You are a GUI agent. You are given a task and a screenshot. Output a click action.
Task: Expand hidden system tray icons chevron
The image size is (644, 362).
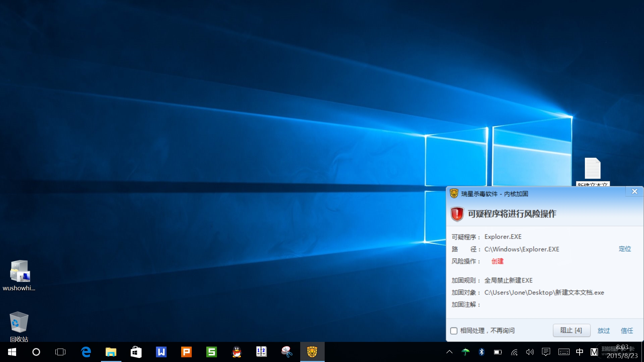pyautogui.click(x=449, y=352)
